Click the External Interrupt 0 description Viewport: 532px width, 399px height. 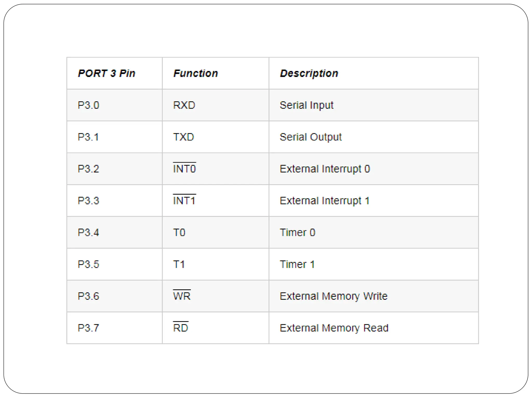click(325, 169)
